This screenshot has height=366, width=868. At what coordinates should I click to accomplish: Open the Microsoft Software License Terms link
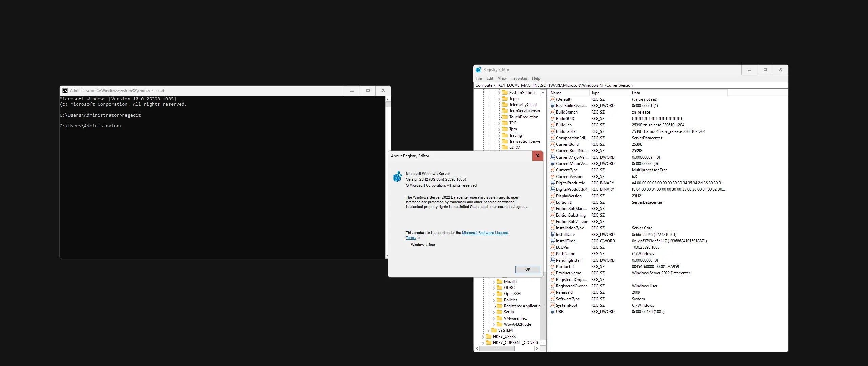(x=485, y=233)
